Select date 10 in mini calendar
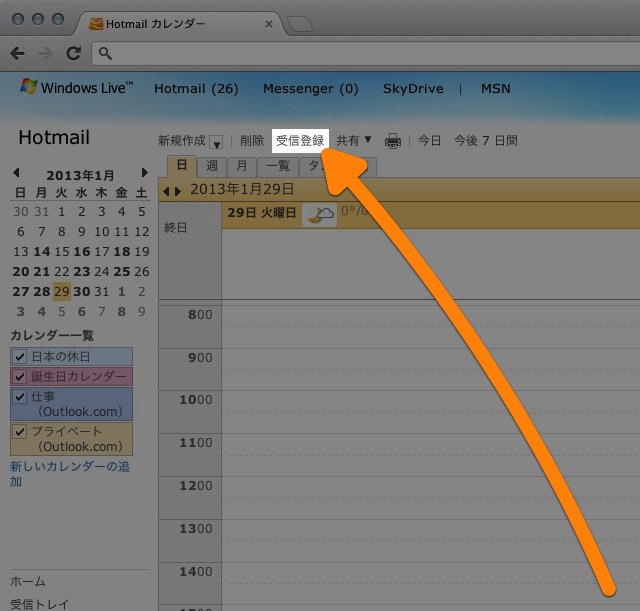This screenshot has width=640, height=611. click(102, 231)
